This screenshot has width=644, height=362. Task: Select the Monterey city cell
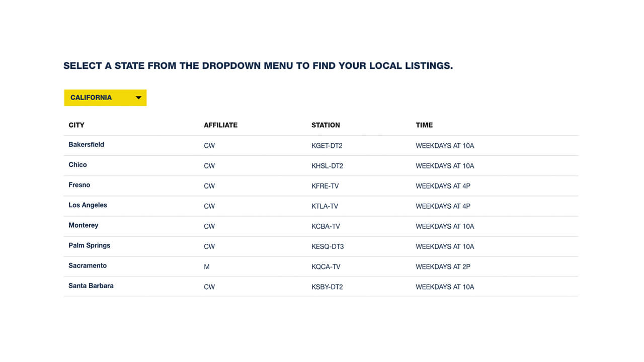click(84, 225)
